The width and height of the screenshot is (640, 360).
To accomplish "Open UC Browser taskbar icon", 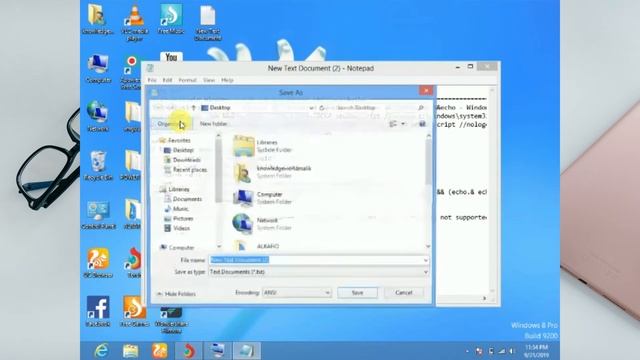I will click(x=160, y=351).
